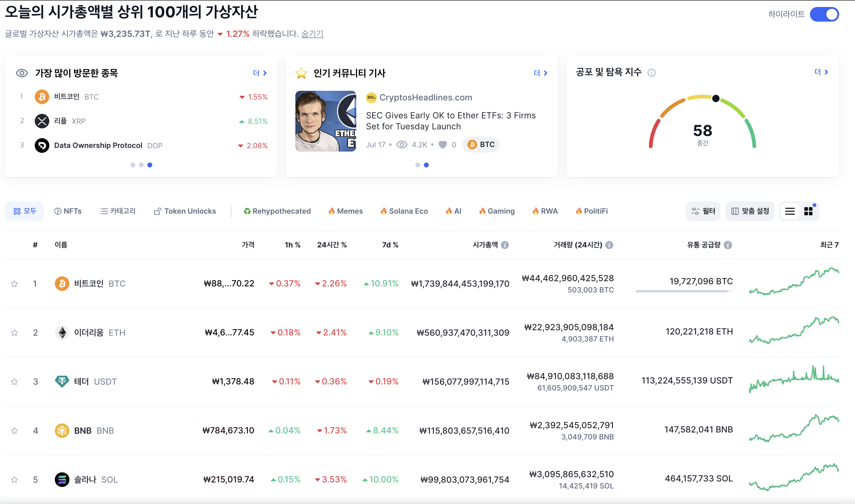
Task: Click info icon next to 공포 및 탐욕 지수
Action: pos(651,73)
